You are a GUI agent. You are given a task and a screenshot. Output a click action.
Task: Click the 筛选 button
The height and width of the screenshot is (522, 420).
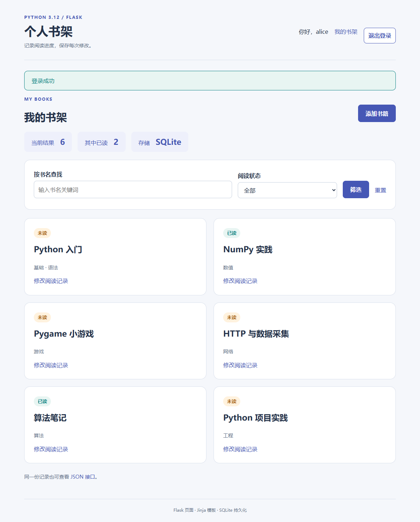(x=356, y=190)
